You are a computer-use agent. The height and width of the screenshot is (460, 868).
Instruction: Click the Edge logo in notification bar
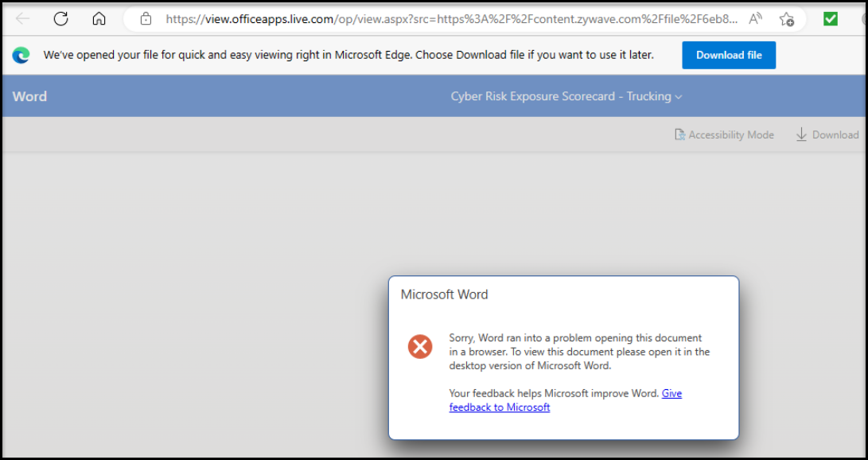click(21, 55)
